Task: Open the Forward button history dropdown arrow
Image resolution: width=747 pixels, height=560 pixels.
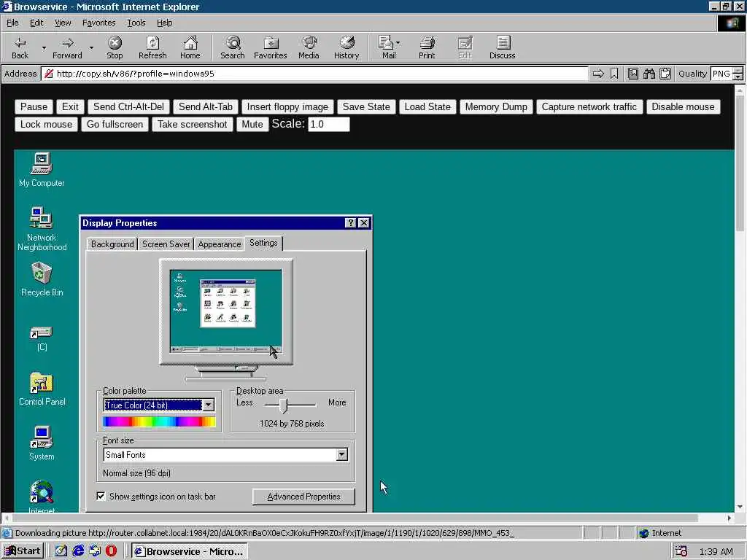Action: click(x=91, y=47)
